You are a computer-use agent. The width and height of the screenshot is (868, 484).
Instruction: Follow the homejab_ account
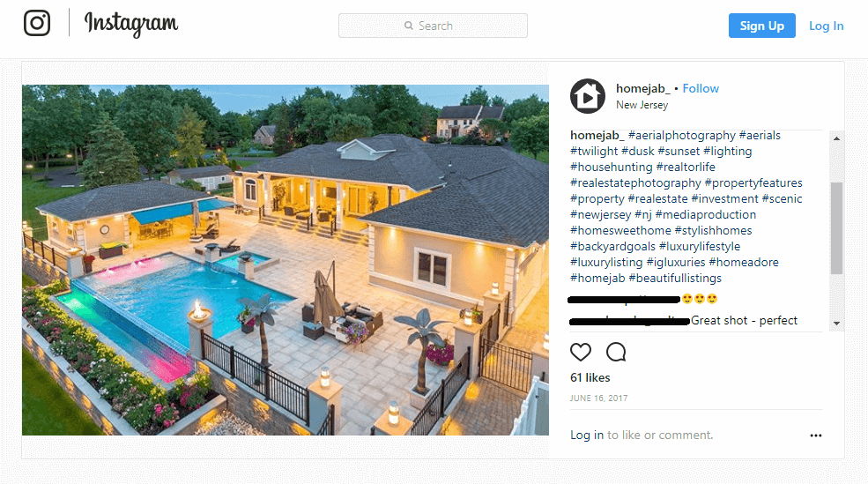tap(701, 89)
